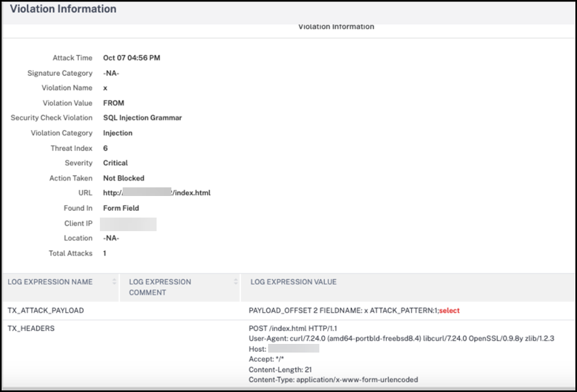Image resolution: width=577 pixels, height=392 pixels.
Task: Click the Signature Category field label
Action: (60, 73)
